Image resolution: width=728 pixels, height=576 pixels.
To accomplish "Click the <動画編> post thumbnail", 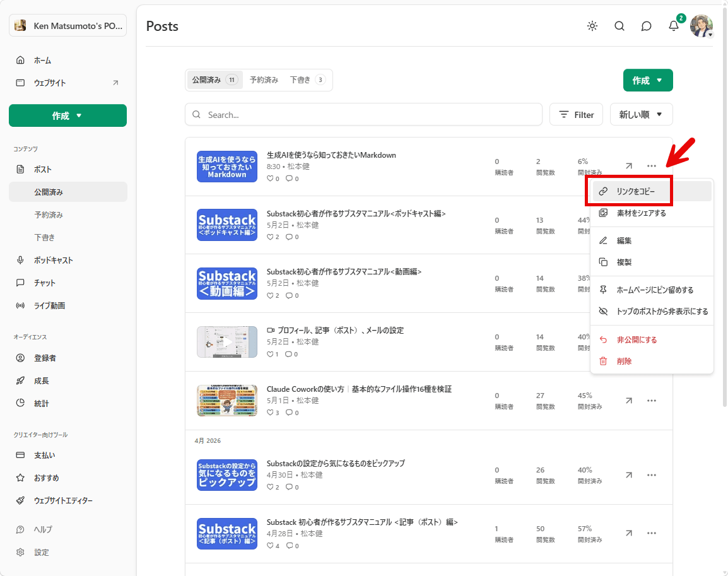I will [x=227, y=284].
